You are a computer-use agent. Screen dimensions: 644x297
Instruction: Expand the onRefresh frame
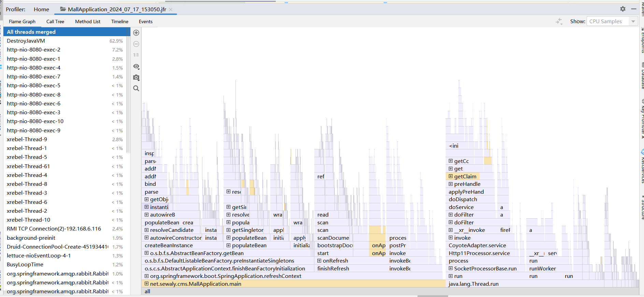pos(319,261)
